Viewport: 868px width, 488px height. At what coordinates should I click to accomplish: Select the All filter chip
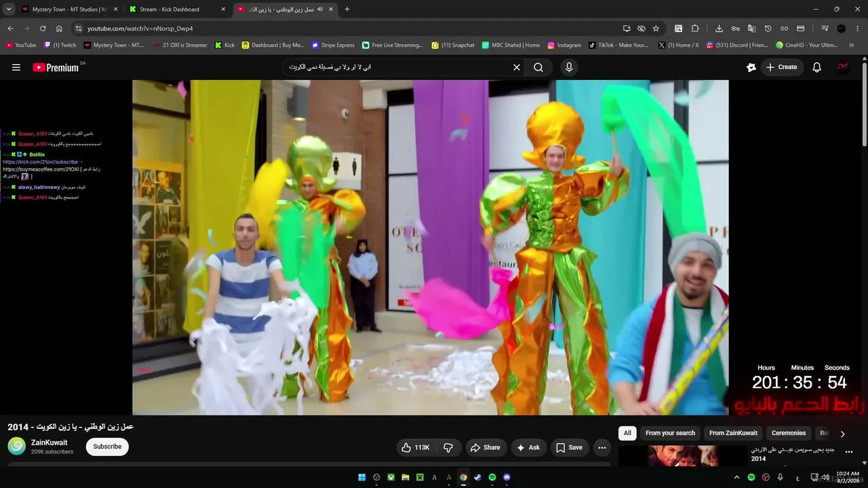click(x=627, y=433)
